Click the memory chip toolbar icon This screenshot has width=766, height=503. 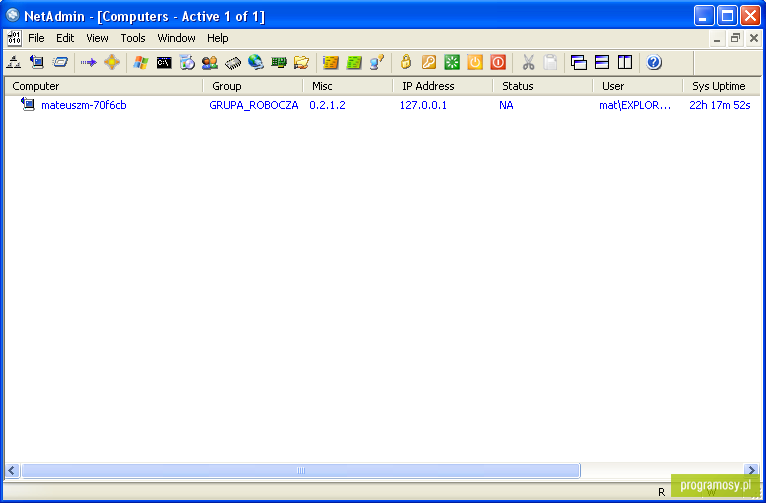[x=233, y=63]
